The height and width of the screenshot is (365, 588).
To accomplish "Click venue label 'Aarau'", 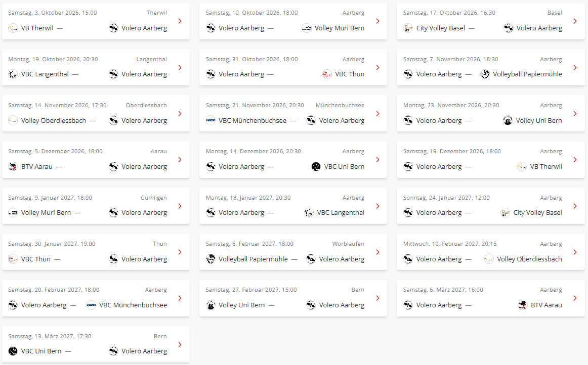I will coord(158,151).
